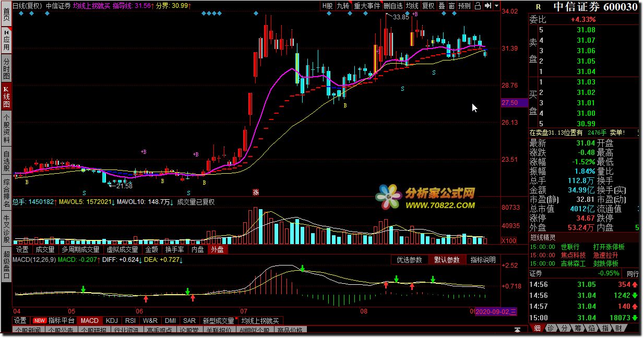The height and width of the screenshot is (338, 644).
Task: Select the MACD indicator tab
Action: (x=90, y=320)
